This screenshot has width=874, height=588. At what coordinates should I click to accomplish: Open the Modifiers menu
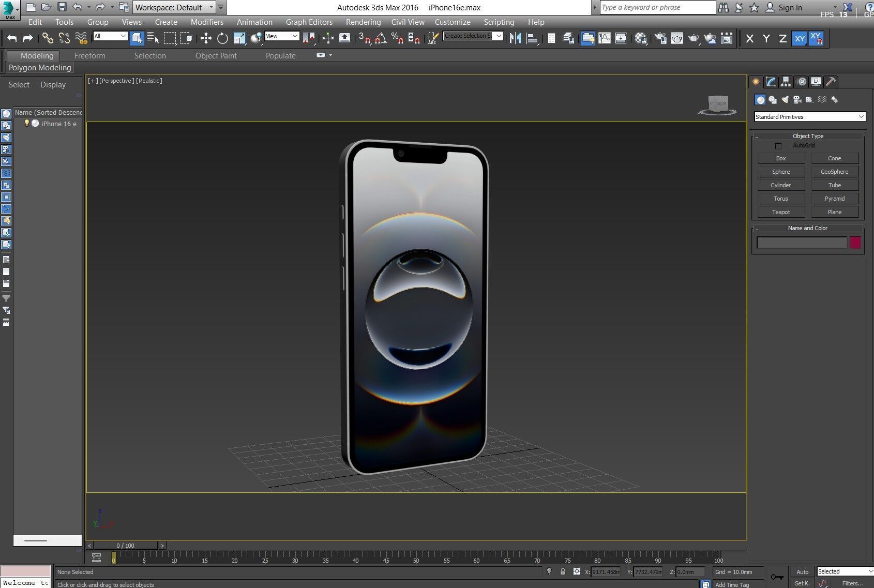click(x=207, y=22)
